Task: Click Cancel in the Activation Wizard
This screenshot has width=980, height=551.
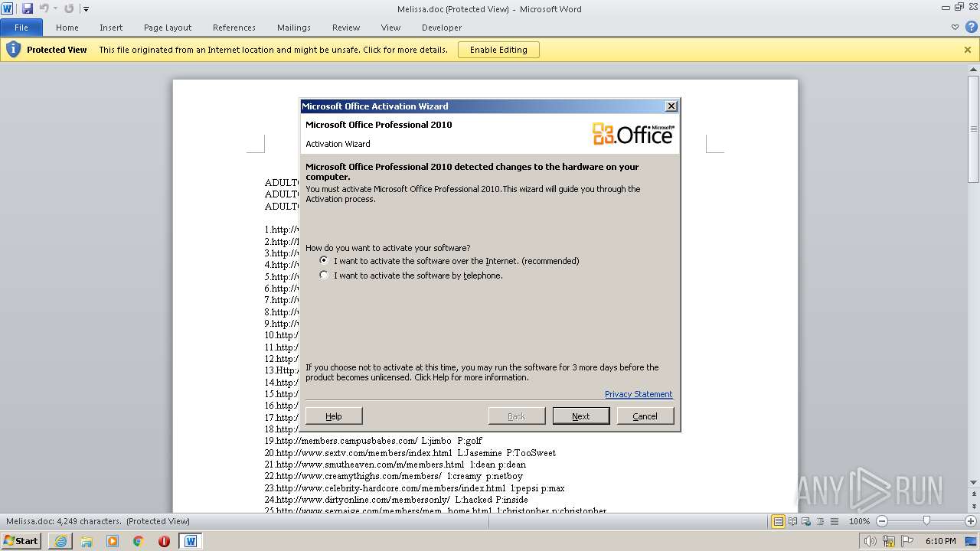Action: 645,416
